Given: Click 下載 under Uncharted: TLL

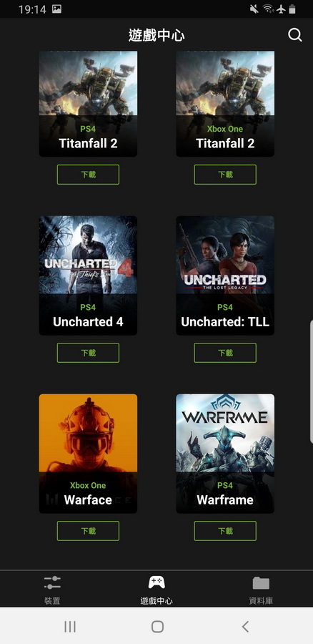Looking at the screenshot, I should click(x=225, y=353).
